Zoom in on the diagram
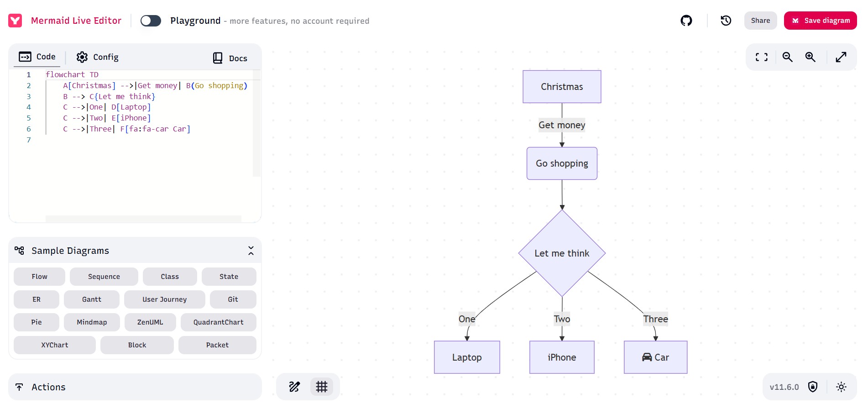The height and width of the screenshot is (409, 868). coord(810,57)
